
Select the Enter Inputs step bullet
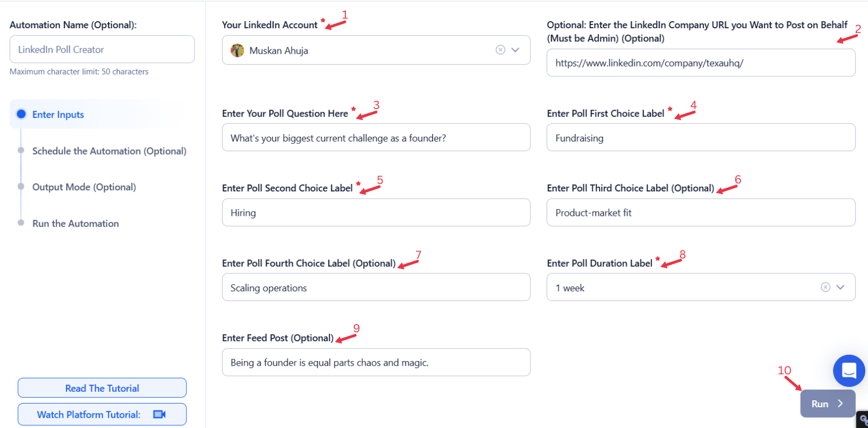(x=21, y=114)
